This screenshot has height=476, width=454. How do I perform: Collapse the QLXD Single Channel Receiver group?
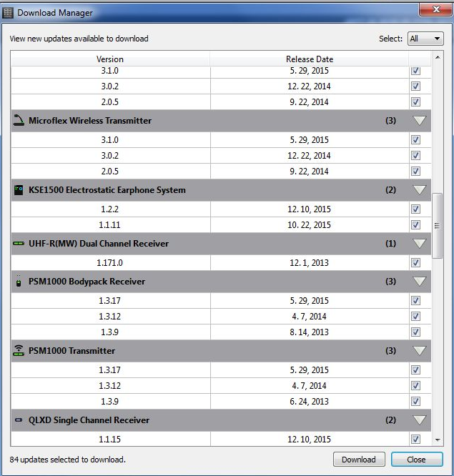pos(420,420)
